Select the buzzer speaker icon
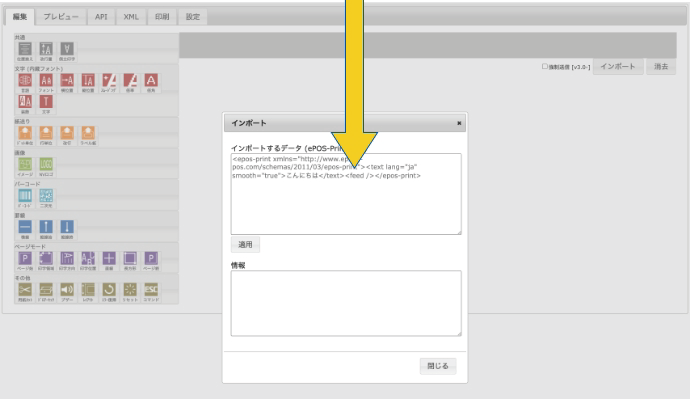 [68, 288]
